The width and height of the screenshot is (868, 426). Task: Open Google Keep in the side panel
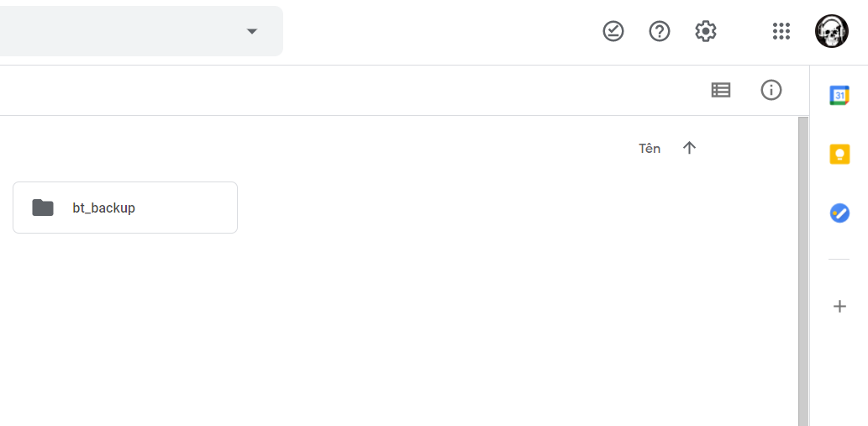click(x=839, y=154)
